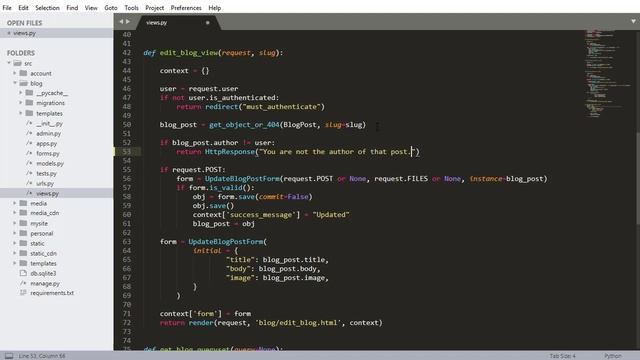
Task: Click the requirements.txt file icon
Action: (23, 293)
